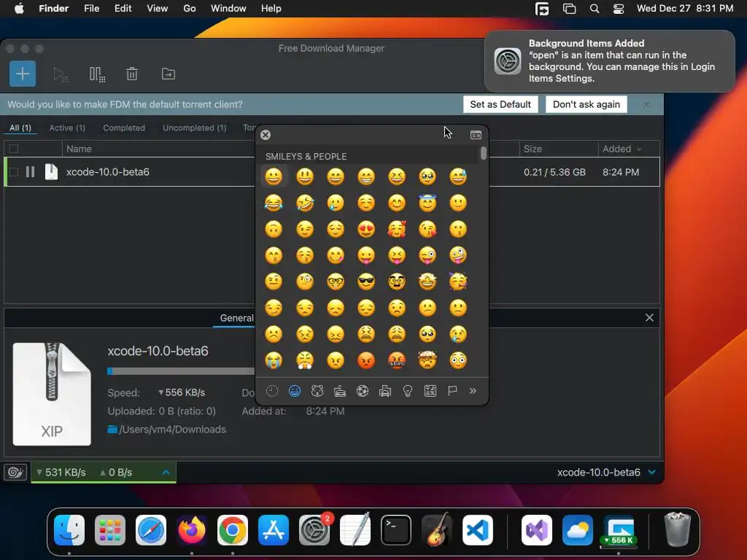Viewport: 747px width, 560px height.
Task: Click the Background Items Added notification
Action: (609, 61)
